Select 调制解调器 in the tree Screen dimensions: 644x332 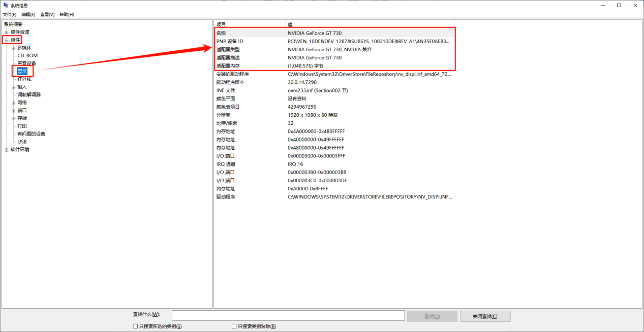[29, 94]
